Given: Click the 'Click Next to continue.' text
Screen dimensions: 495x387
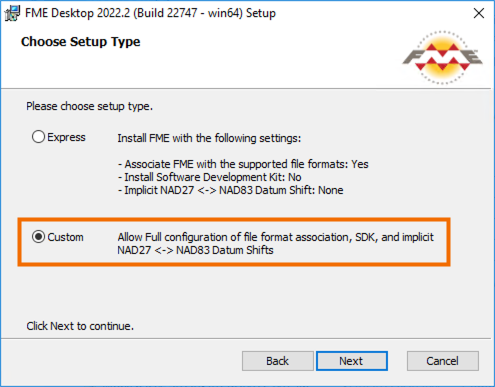Looking at the screenshot, I should pyautogui.click(x=80, y=326).
